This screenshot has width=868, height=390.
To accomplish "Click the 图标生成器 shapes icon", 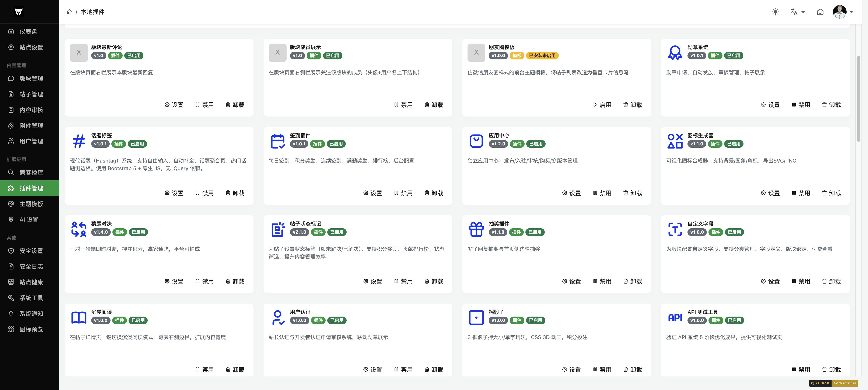I will 675,141.
